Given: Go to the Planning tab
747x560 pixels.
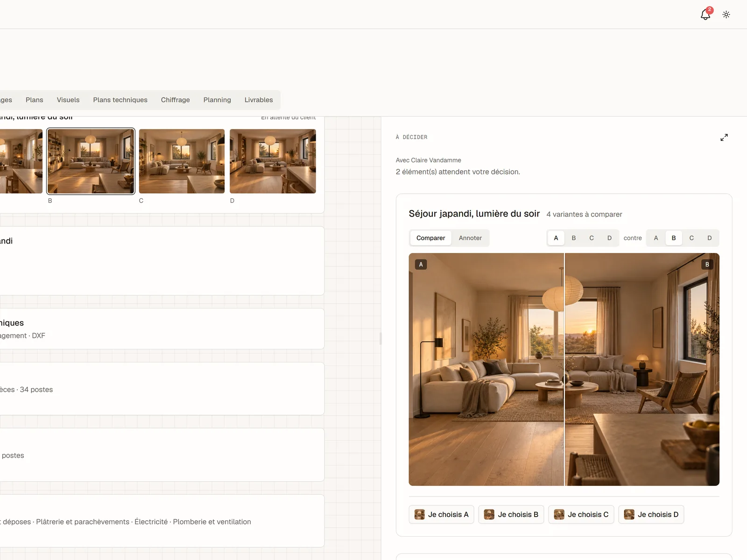Looking at the screenshot, I should click(x=217, y=100).
